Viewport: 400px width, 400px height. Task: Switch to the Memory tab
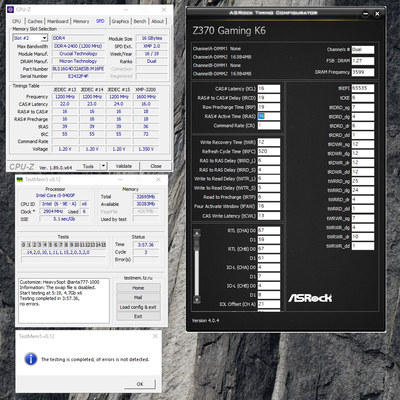pos(81,21)
